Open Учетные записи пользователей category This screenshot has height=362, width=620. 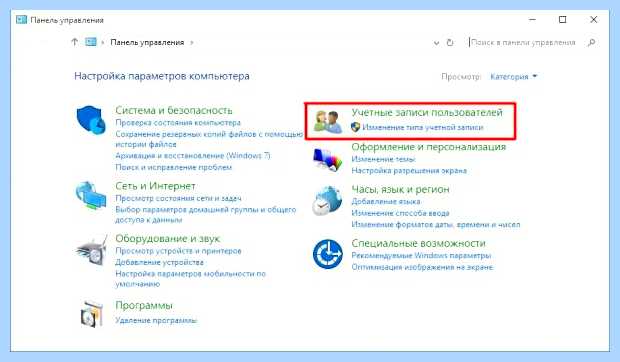coord(427,112)
